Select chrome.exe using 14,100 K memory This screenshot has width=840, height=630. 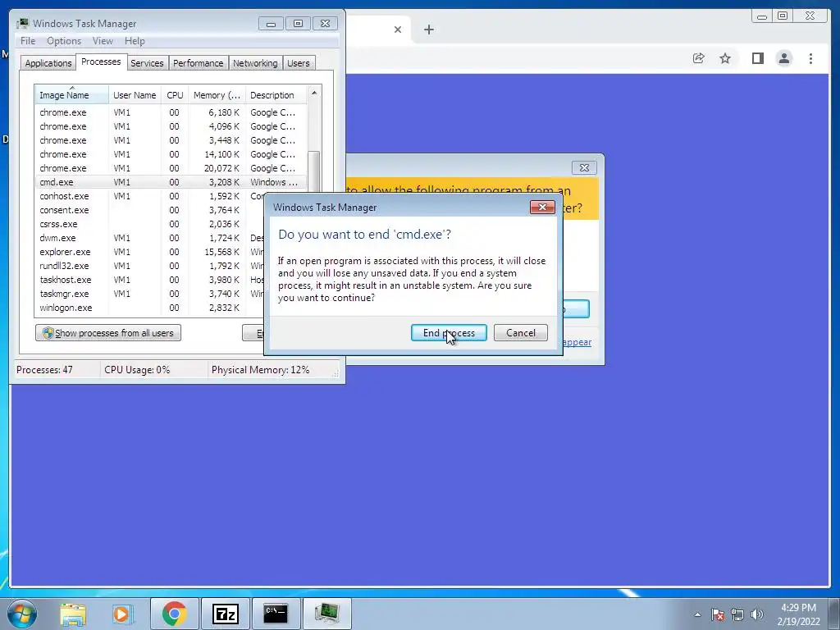click(x=171, y=154)
